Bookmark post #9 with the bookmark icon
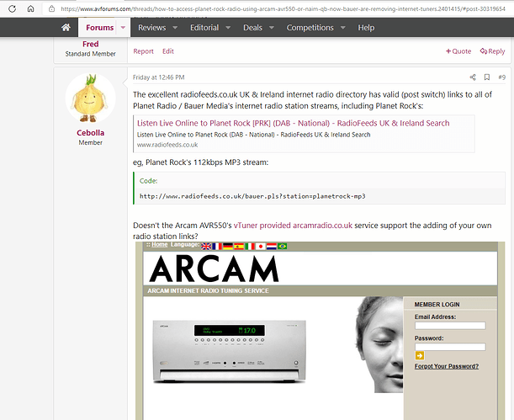514x420 pixels. click(486, 77)
